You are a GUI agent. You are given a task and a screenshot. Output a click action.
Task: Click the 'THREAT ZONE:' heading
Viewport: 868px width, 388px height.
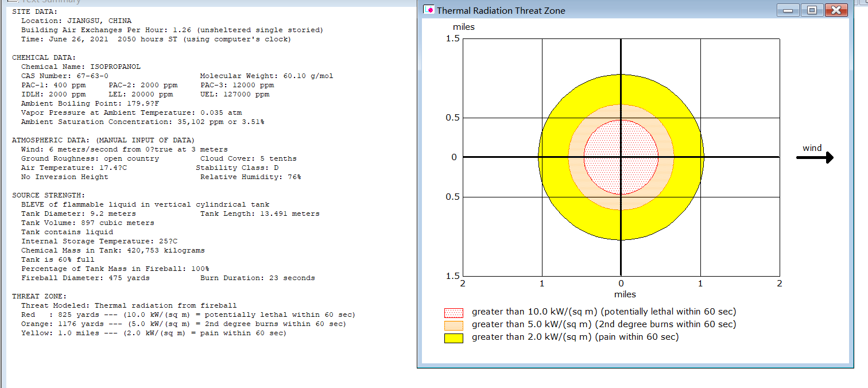pyautogui.click(x=40, y=296)
